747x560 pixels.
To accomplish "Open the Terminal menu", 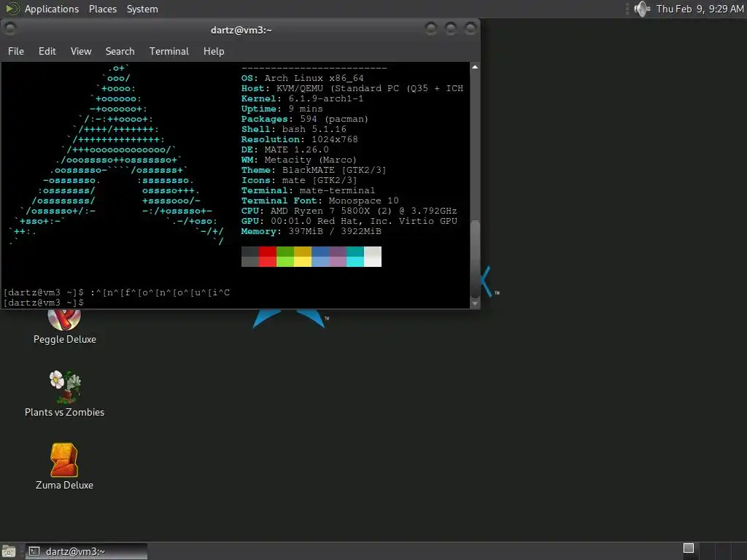I will point(169,51).
